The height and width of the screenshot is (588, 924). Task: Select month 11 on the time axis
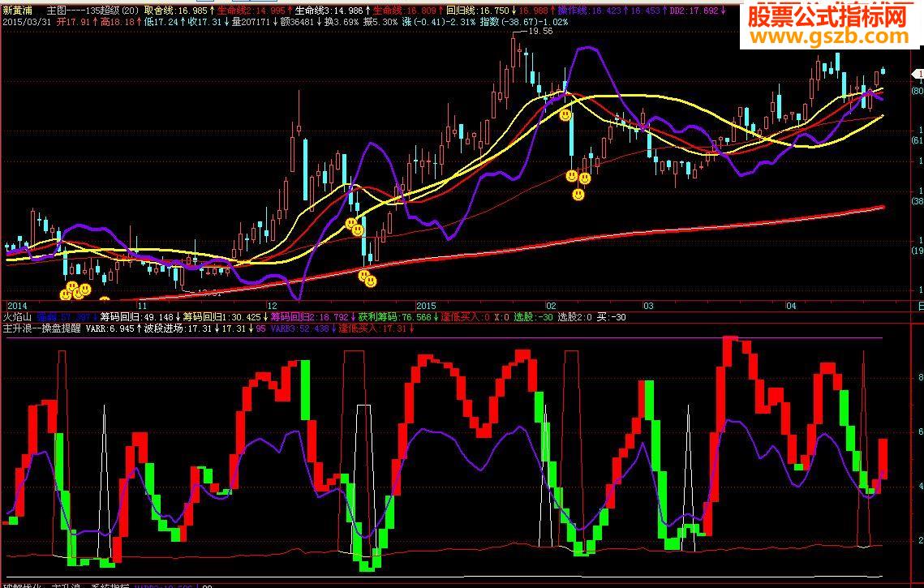pyautogui.click(x=141, y=306)
